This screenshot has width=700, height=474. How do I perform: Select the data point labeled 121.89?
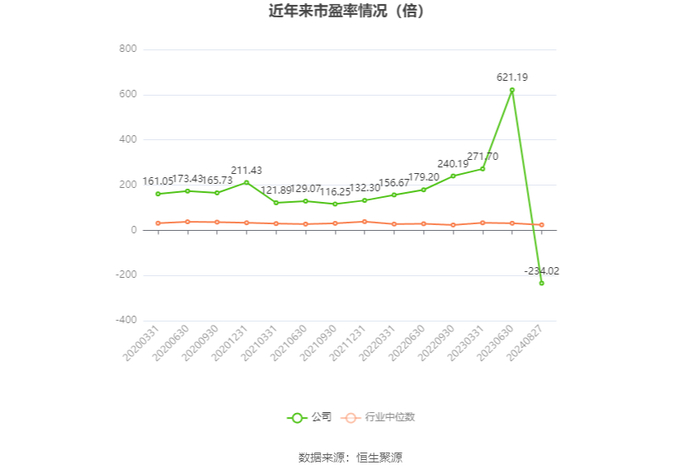(276, 203)
